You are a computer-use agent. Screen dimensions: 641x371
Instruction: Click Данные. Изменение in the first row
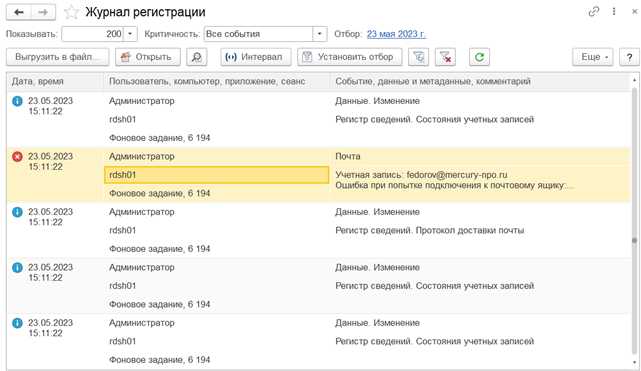coord(377,101)
